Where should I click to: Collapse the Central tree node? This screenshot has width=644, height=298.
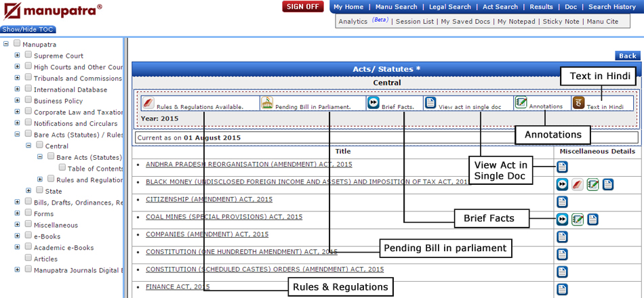click(28, 146)
